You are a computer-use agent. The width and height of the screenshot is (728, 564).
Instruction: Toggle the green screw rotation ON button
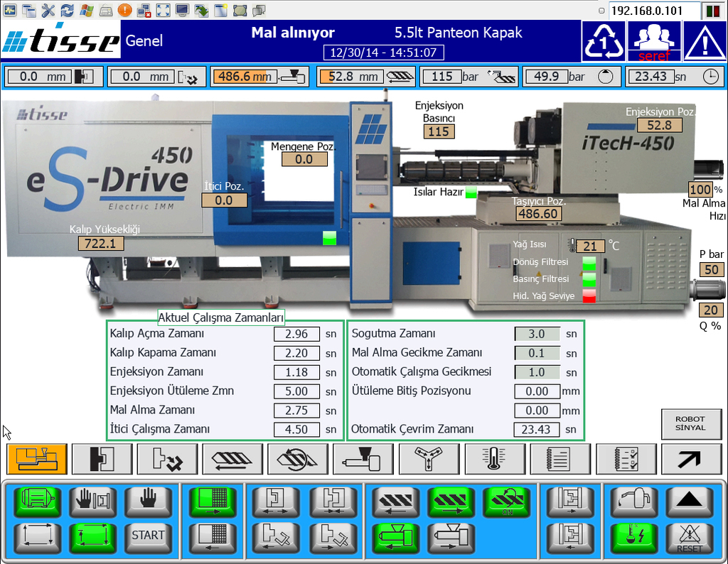506,501
